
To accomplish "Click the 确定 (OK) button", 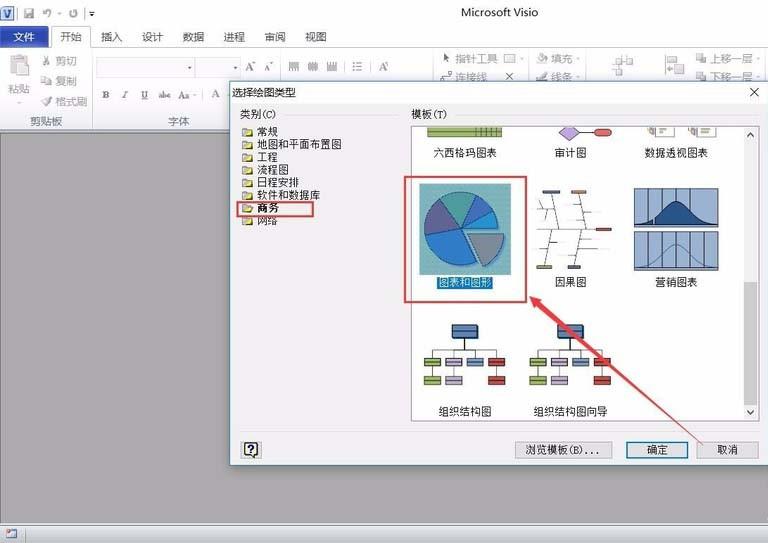I will click(657, 450).
